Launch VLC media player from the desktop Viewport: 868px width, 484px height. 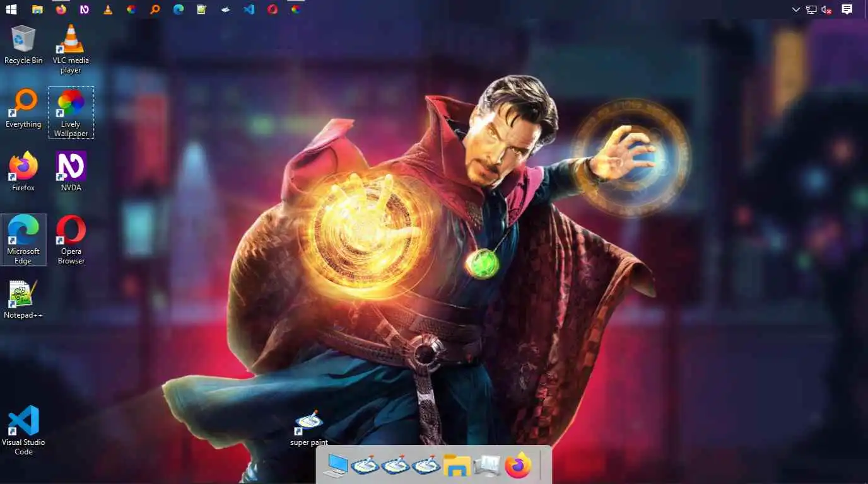[71, 49]
